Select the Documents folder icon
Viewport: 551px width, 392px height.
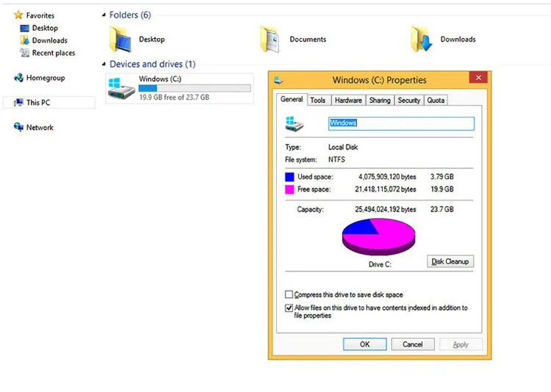270,40
